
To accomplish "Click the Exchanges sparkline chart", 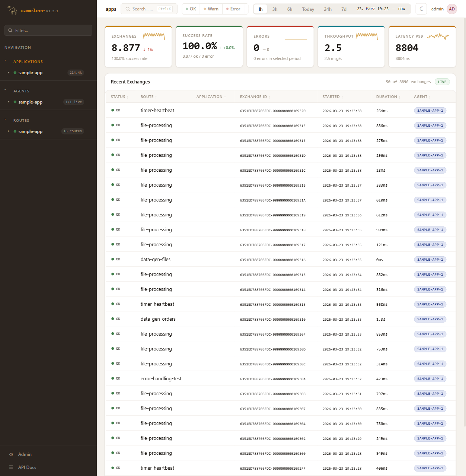I will (154, 36).
